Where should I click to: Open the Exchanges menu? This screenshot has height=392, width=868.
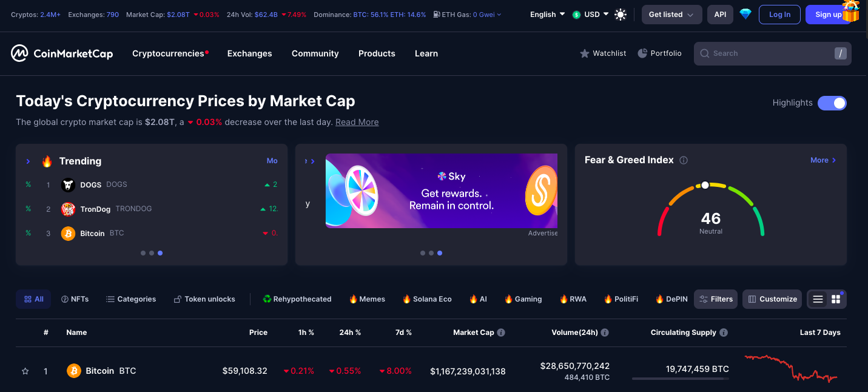[250, 53]
